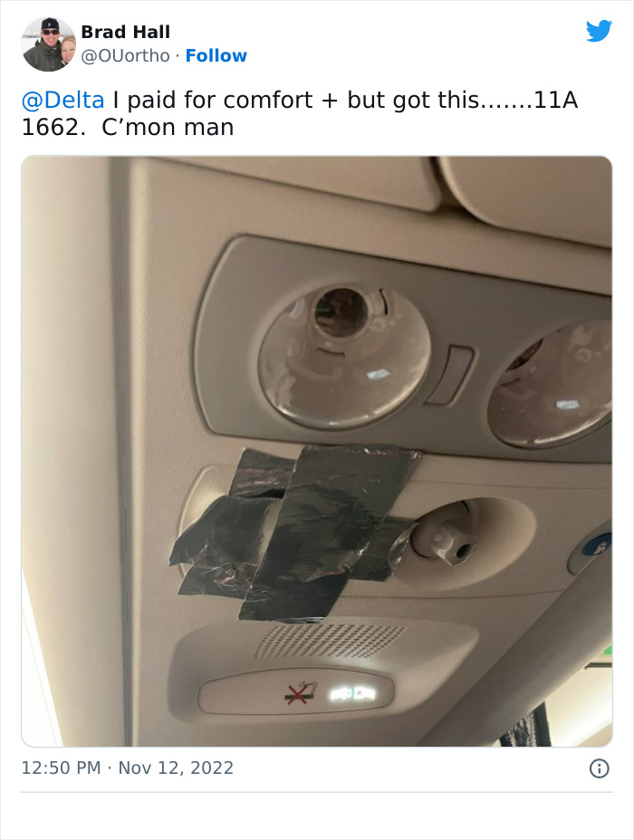Open the @OUortho handle link

[125, 55]
